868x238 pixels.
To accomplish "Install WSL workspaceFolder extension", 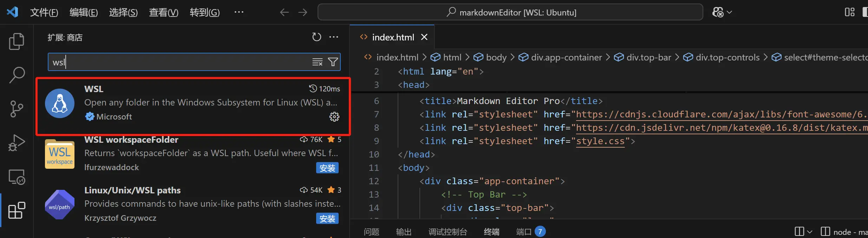I will pyautogui.click(x=327, y=168).
